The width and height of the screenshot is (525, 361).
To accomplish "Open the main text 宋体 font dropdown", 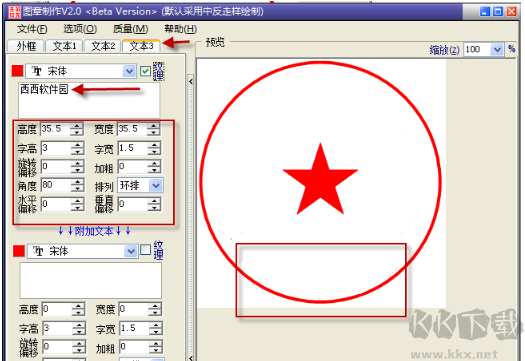I will (x=129, y=71).
